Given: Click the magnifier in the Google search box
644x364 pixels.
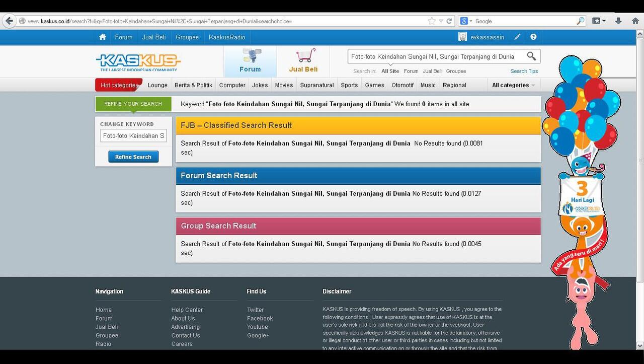Looking at the screenshot, I should point(581,21).
